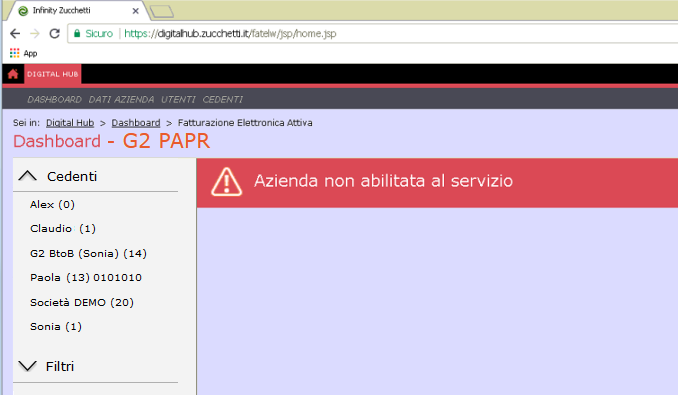Expand the Filtri section chevron
This screenshot has width=678, height=395.
tap(28, 366)
